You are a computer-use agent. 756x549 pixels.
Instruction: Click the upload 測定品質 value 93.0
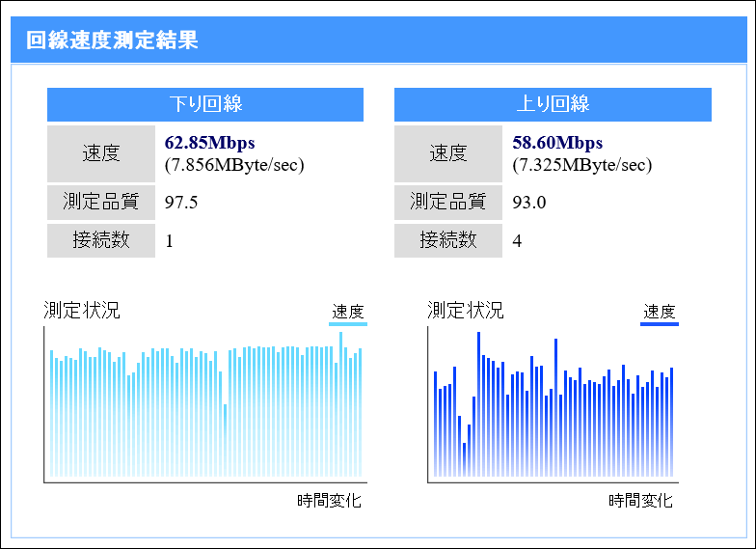pos(528,203)
